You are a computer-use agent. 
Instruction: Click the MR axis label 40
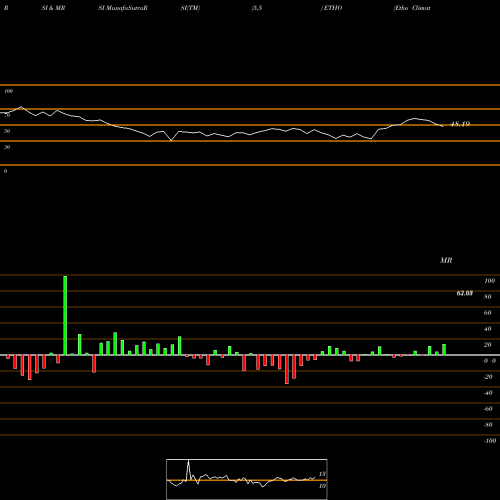point(488,329)
